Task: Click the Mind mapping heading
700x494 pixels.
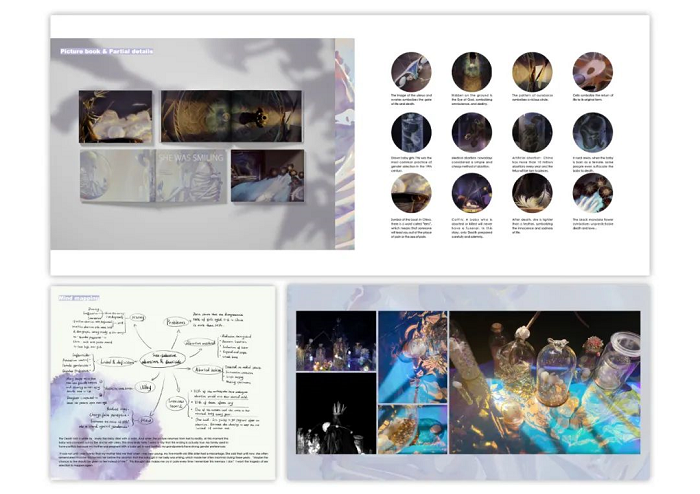Action: [x=80, y=297]
